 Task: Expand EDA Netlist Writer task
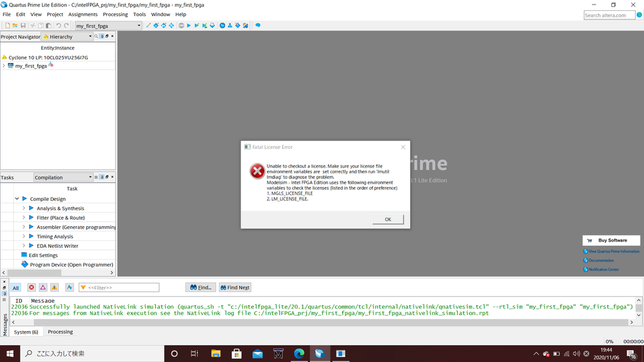pyautogui.click(x=24, y=246)
